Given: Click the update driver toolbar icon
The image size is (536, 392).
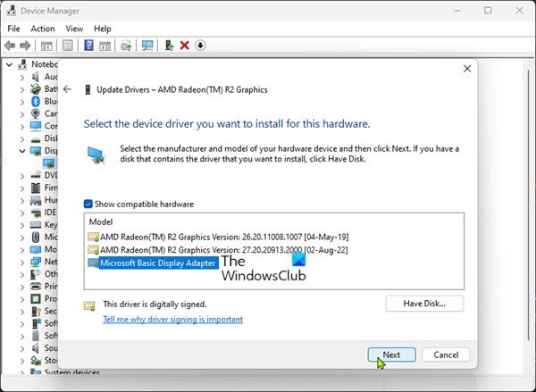Looking at the screenshot, I should pos(168,46).
